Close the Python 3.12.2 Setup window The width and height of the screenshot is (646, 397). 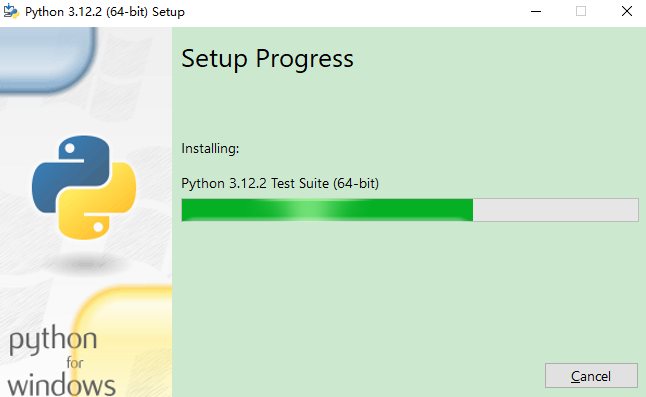tap(627, 12)
